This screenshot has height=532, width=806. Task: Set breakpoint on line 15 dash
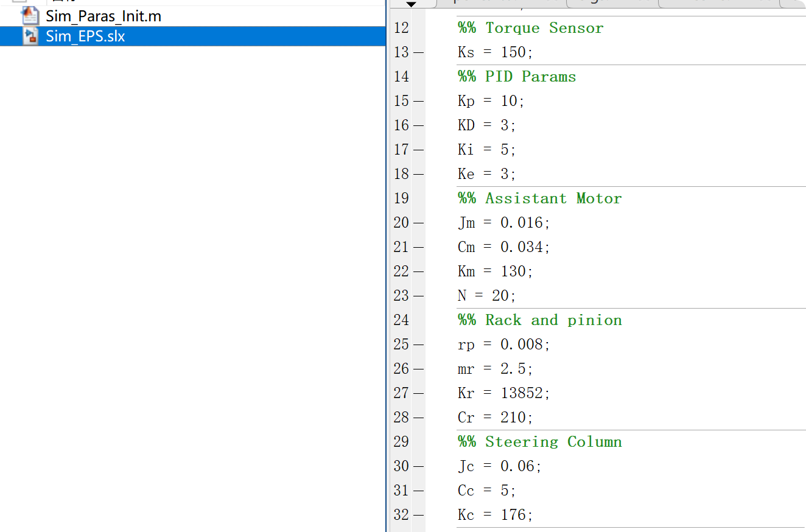[x=418, y=101]
